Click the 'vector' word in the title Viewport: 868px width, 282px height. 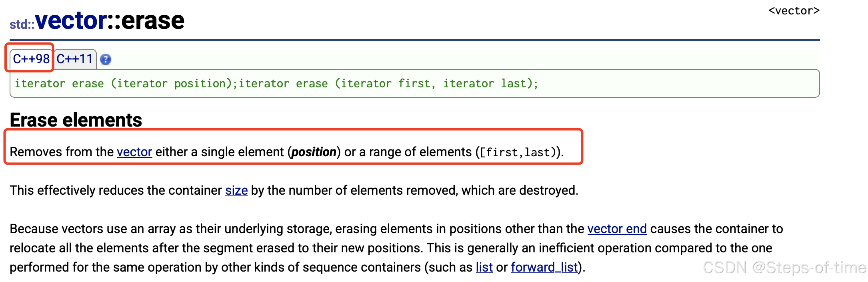click(71, 21)
